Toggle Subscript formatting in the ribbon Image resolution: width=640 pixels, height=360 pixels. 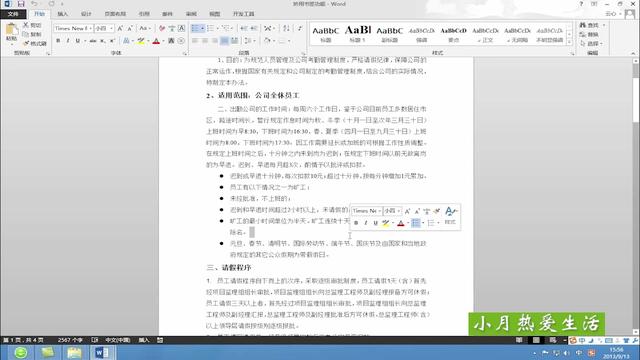(103, 41)
